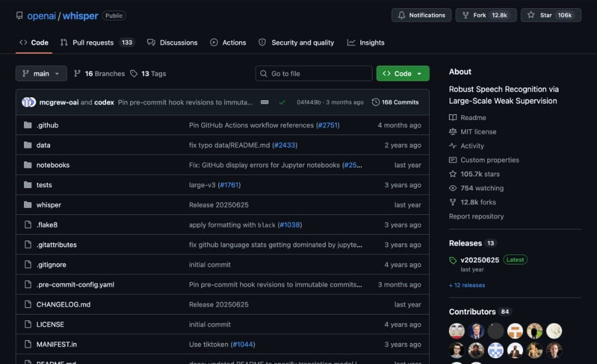The height and width of the screenshot is (364, 597).
Task: Open the Insights tab
Action: coord(366,43)
